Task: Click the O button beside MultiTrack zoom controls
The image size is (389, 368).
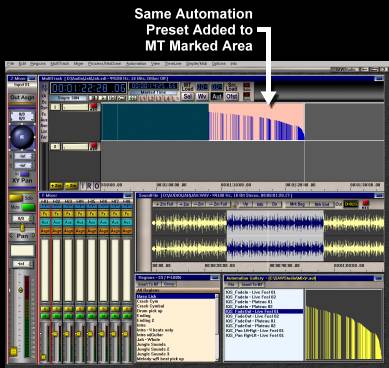Action: coord(96,186)
